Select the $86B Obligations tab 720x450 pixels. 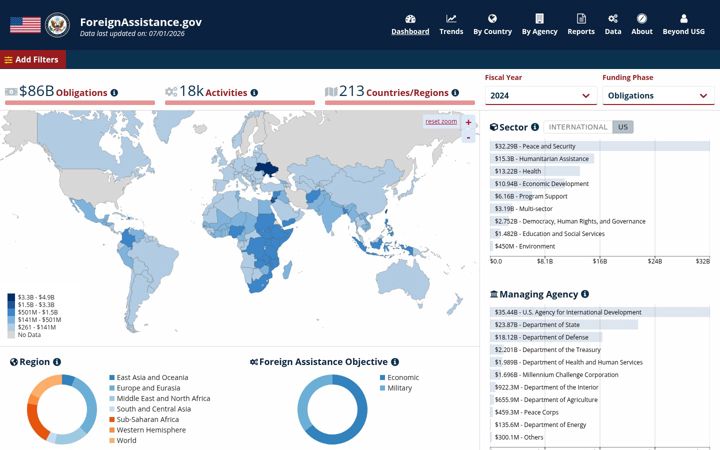click(80, 94)
